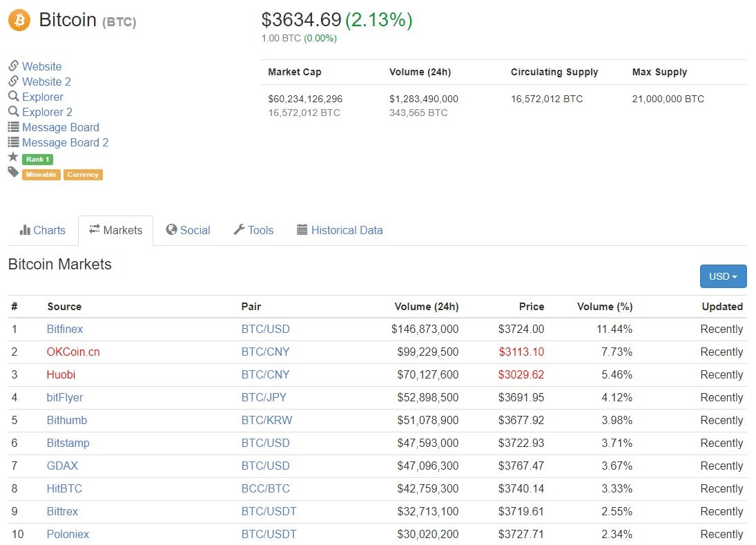
Task: Select the Markets tab
Action: tap(116, 231)
